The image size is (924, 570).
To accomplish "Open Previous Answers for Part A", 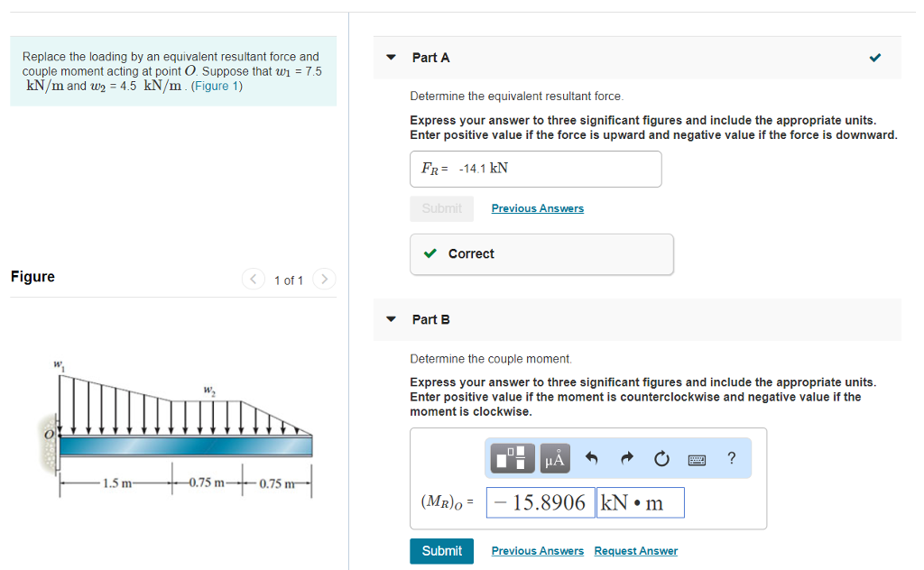I will pyautogui.click(x=537, y=207).
